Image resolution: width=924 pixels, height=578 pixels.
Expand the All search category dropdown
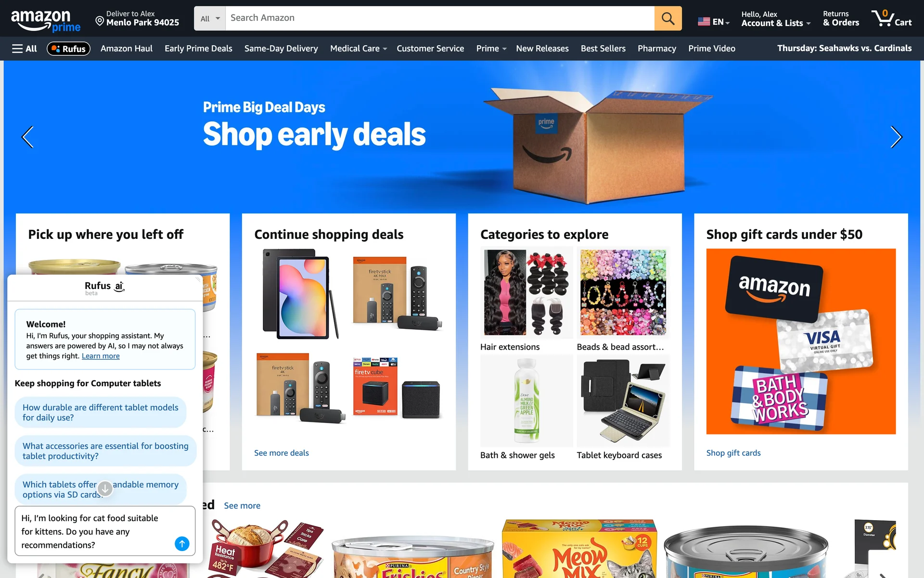(210, 18)
